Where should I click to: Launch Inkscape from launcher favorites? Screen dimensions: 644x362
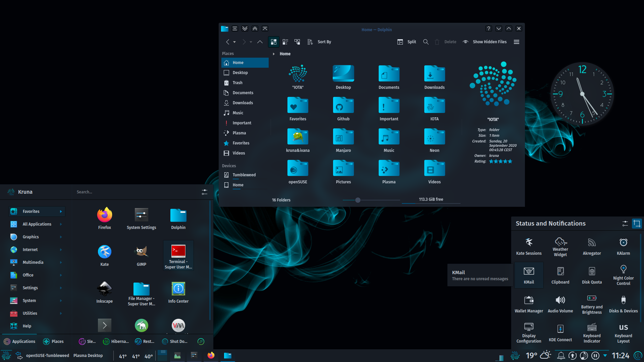pos(105,292)
